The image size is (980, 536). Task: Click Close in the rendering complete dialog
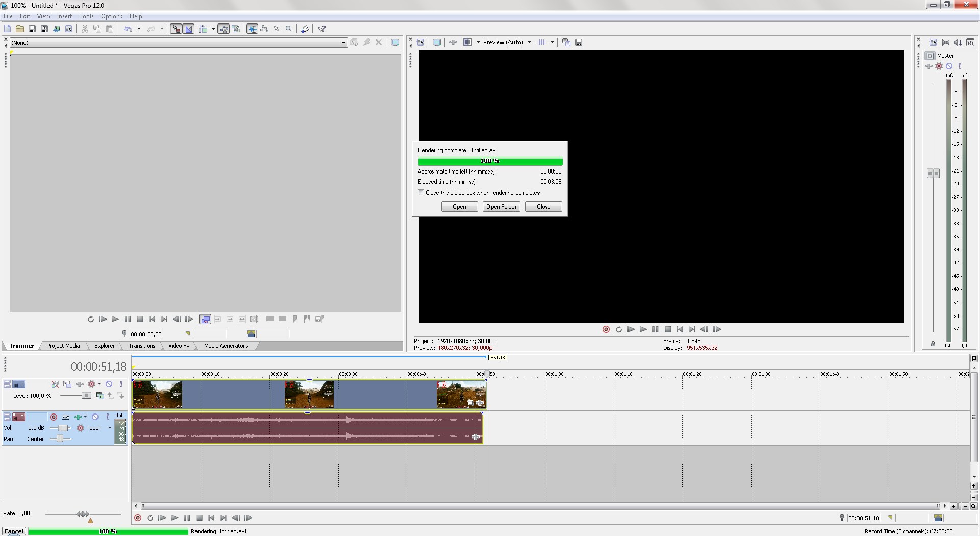[x=544, y=207]
